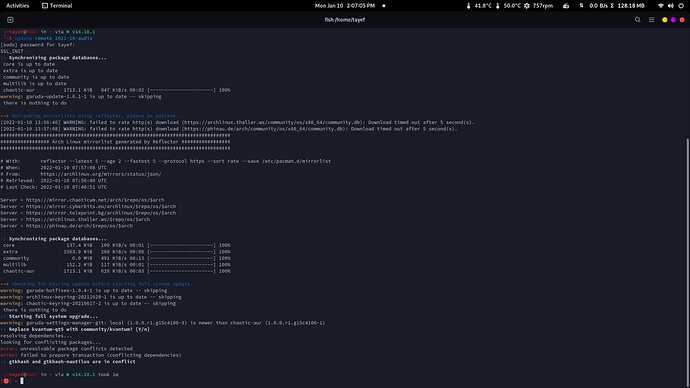Click the Starting full system upgrade line

(x=53, y=316)
